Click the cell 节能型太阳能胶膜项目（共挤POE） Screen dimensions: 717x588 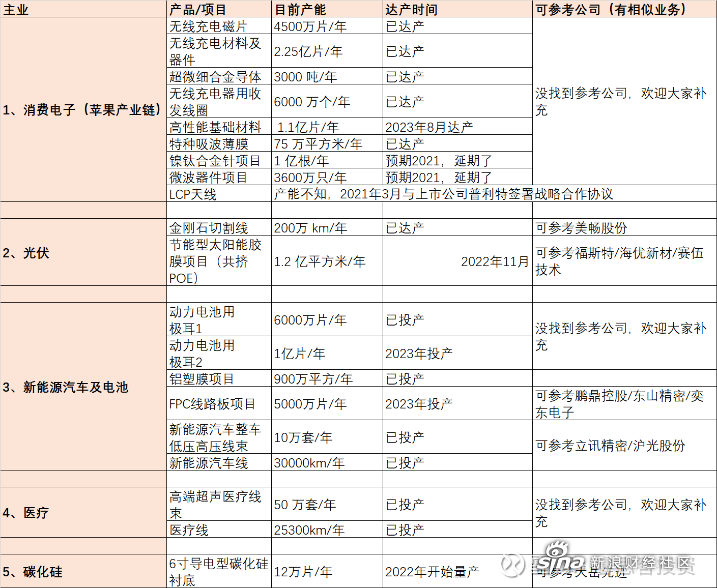point(219,261)
